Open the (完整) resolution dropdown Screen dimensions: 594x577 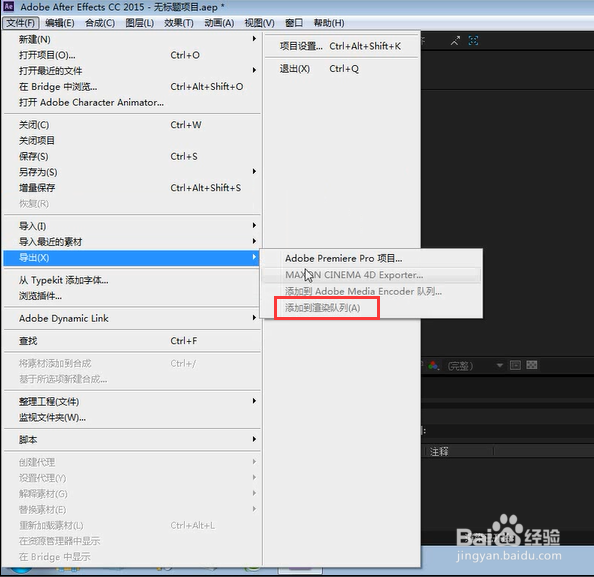(x=475, y=366)
